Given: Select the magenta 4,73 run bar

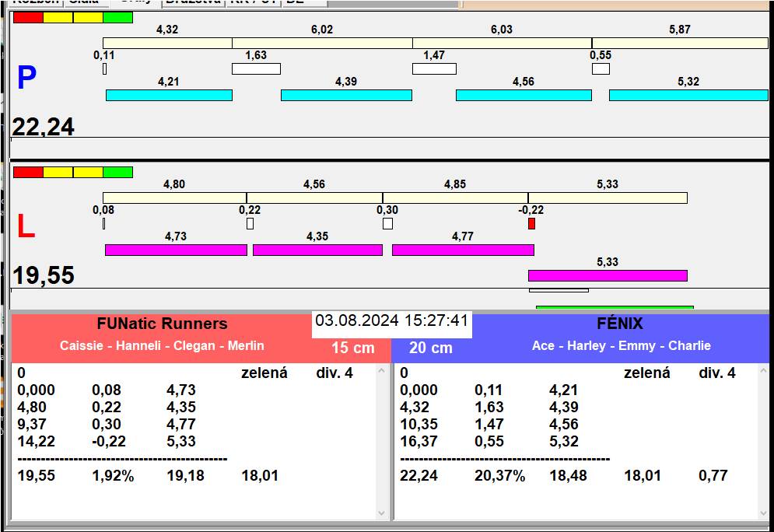Looking at the screenshot, I should [176, 250].
